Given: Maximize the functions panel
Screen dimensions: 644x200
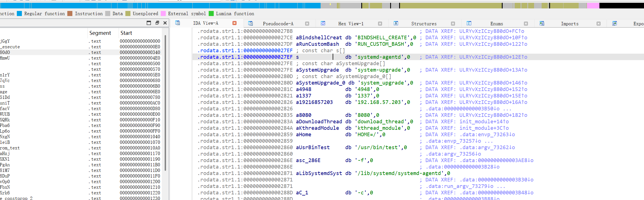Looking at the screenshot, I should click(149, 23).
